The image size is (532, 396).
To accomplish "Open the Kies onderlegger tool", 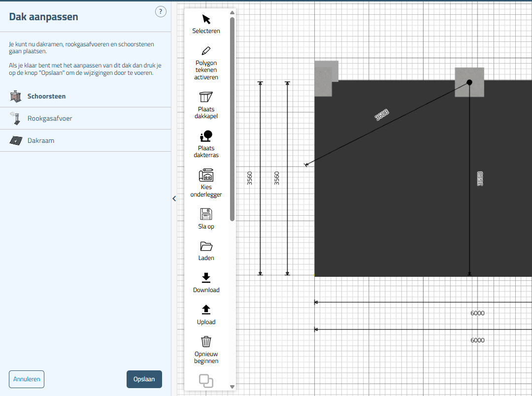I will point(206,175).
